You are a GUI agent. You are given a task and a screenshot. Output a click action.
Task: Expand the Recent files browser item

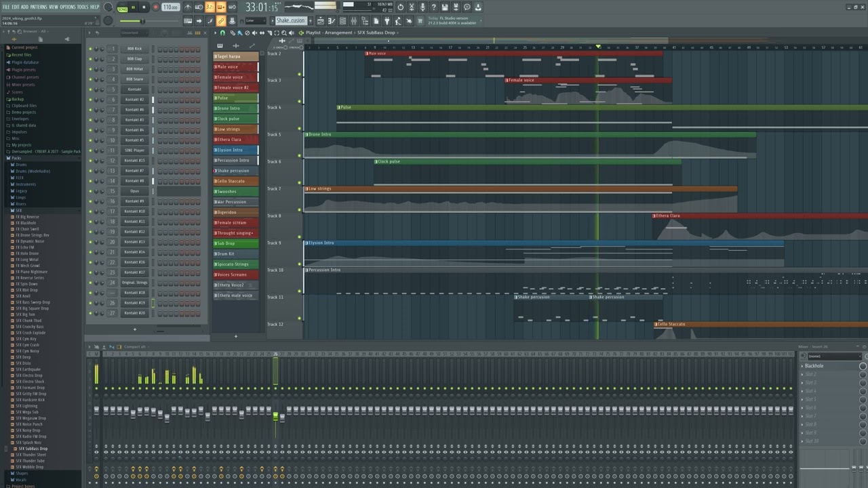point(21,55)
